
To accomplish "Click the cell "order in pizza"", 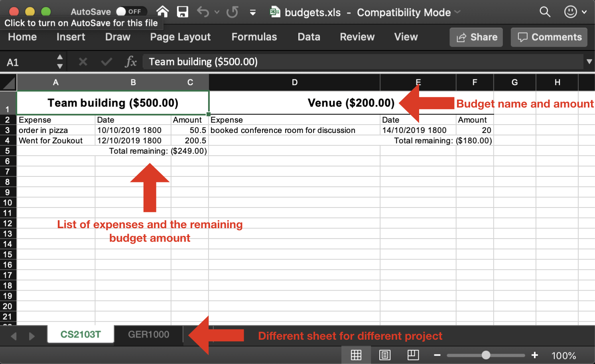I will coord(56,130).
